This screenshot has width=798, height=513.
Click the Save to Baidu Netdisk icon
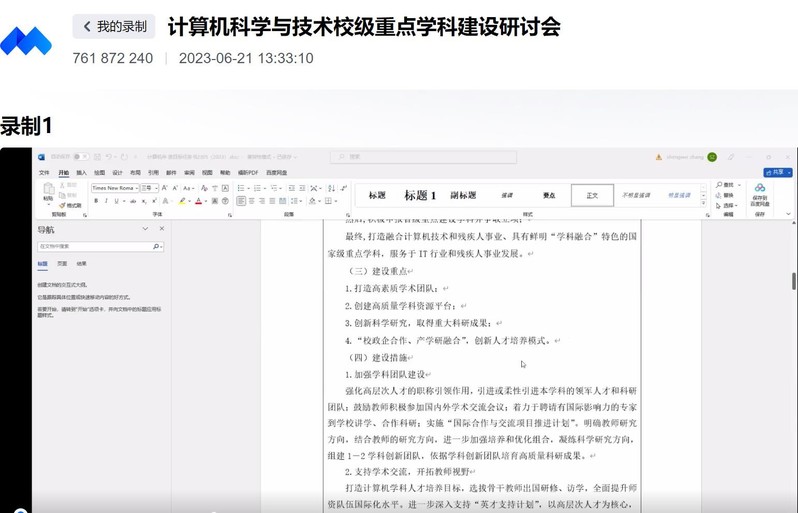pyautogui.click(x=759, y=189)
